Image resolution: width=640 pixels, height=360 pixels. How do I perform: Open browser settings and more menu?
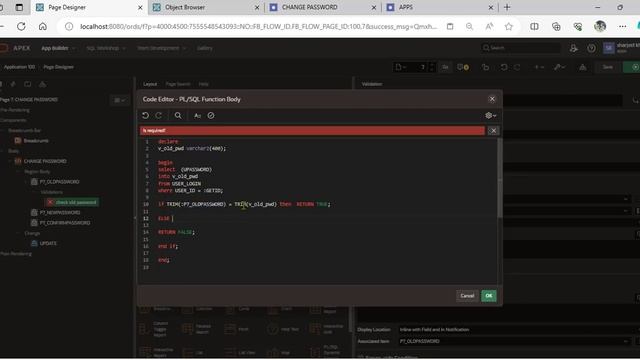pyautogui.click(x=622, y=27)
